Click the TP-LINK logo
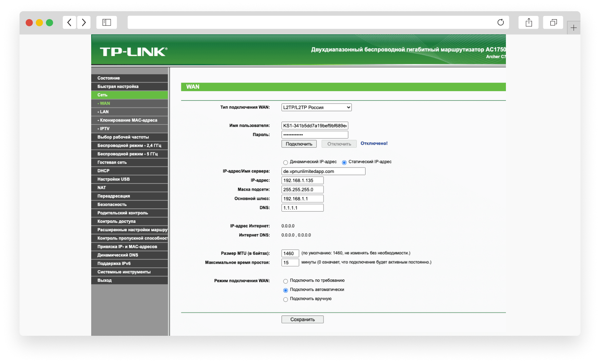Image resolution: width=600 pixels, height=364 pixels. click(134, 52)
